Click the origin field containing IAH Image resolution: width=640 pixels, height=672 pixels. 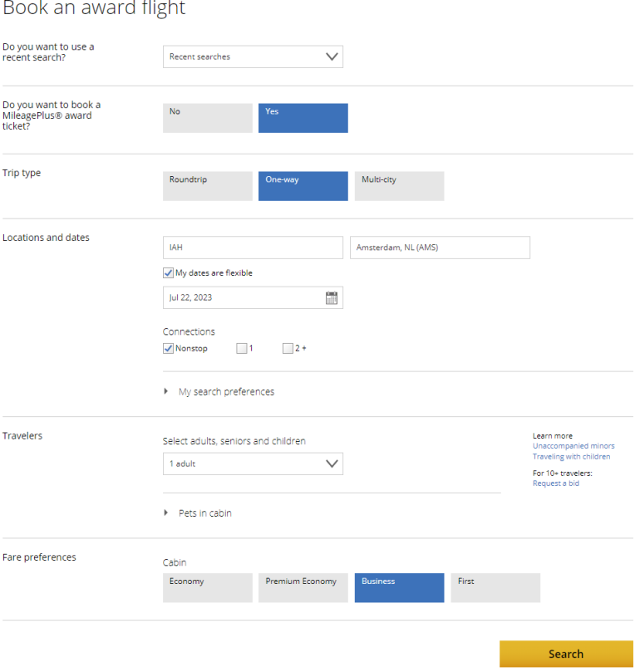(253, 248)
